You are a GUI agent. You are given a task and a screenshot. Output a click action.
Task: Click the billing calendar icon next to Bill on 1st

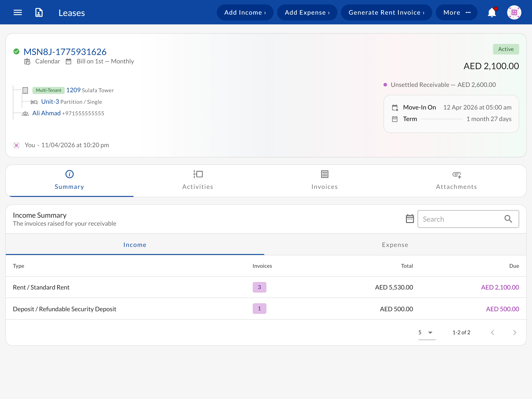[69, 62]
